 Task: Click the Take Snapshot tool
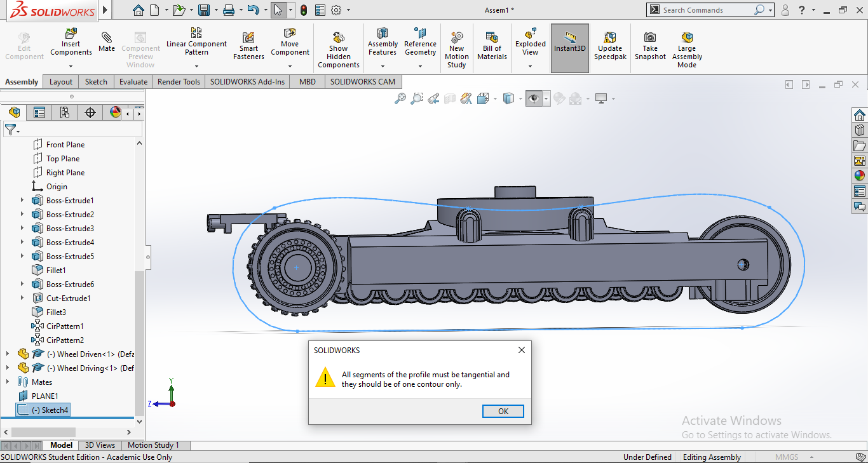click(x=650, y=46)
